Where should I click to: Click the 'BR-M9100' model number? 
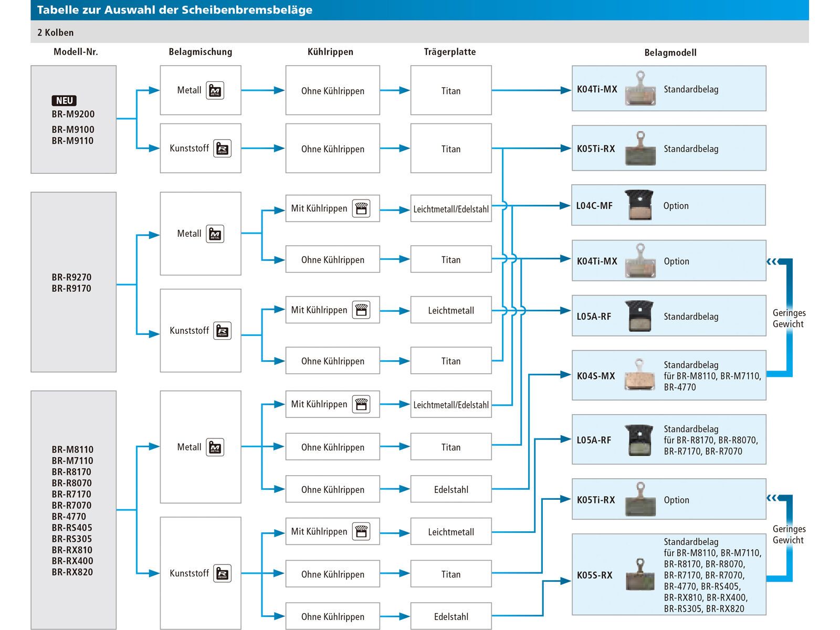[73, 129]
